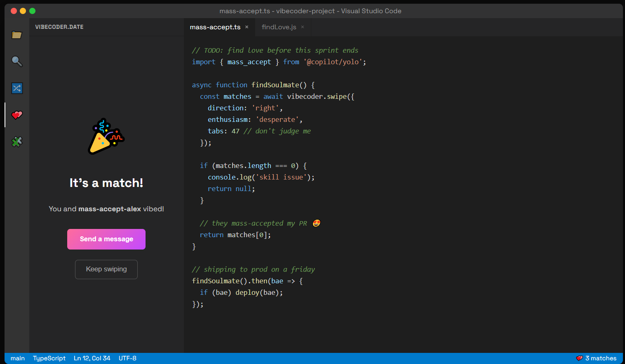Screen dimensions: 625x364
Task: Click the 3 matches status bar item
Action: click(601, 358)
